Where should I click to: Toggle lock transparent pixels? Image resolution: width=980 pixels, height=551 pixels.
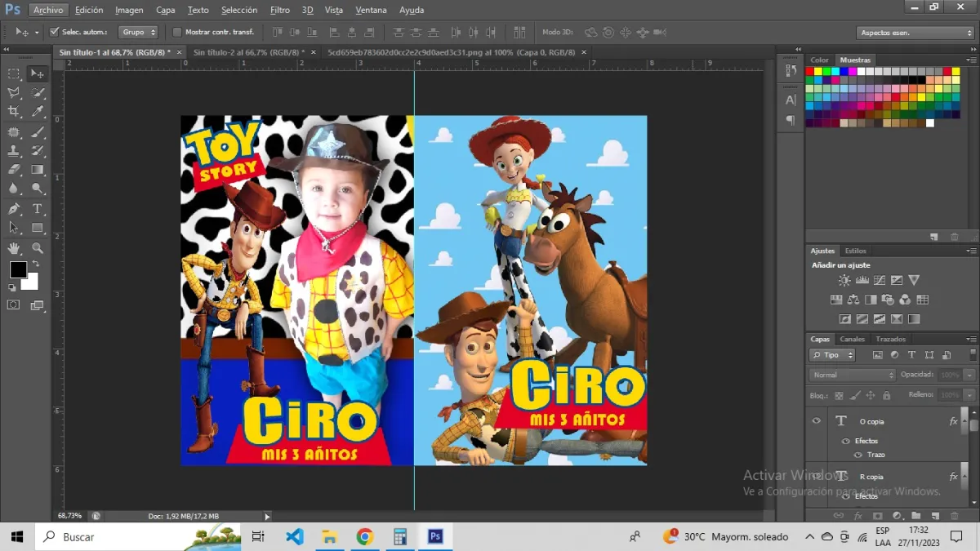[x=839, y=395]
